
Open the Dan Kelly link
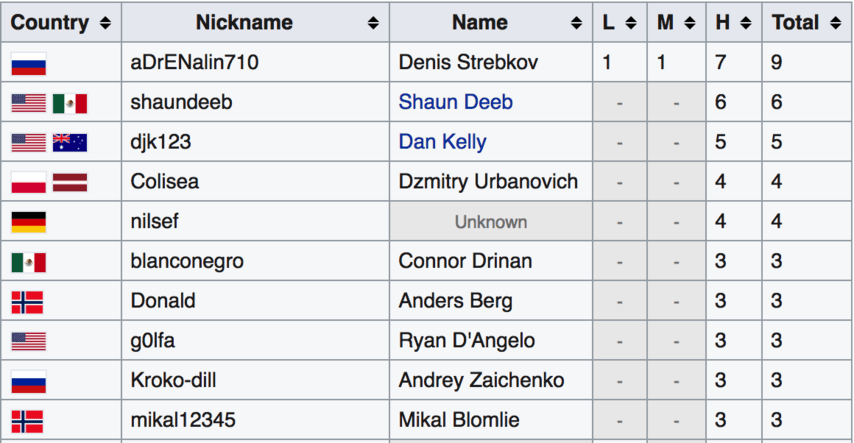(x=442, y=142)
